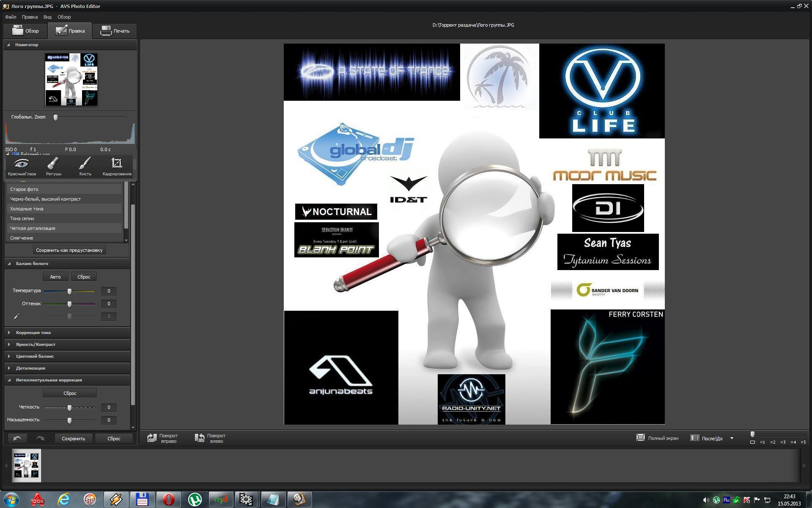The image size is (812, 508).
Task: Select the image thumbnail in filmstrip
Action: click(x=26, y=465)
